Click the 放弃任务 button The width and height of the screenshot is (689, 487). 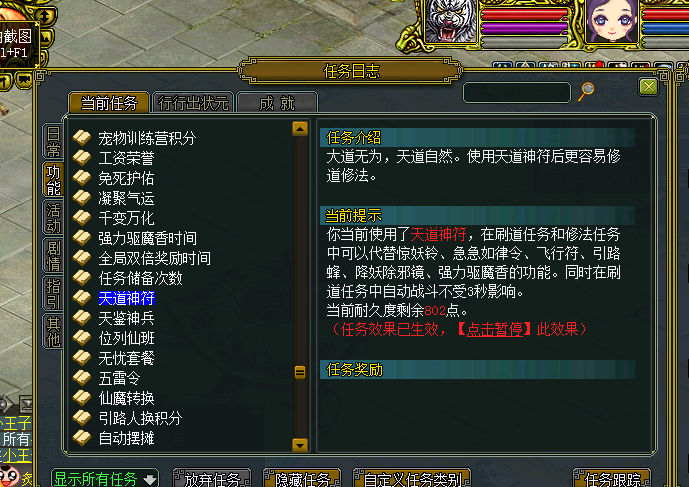[x=212, y=479]
